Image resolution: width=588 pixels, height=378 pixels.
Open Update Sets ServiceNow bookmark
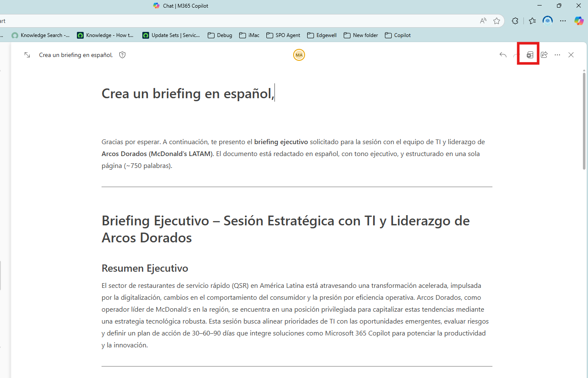point(171,35)
